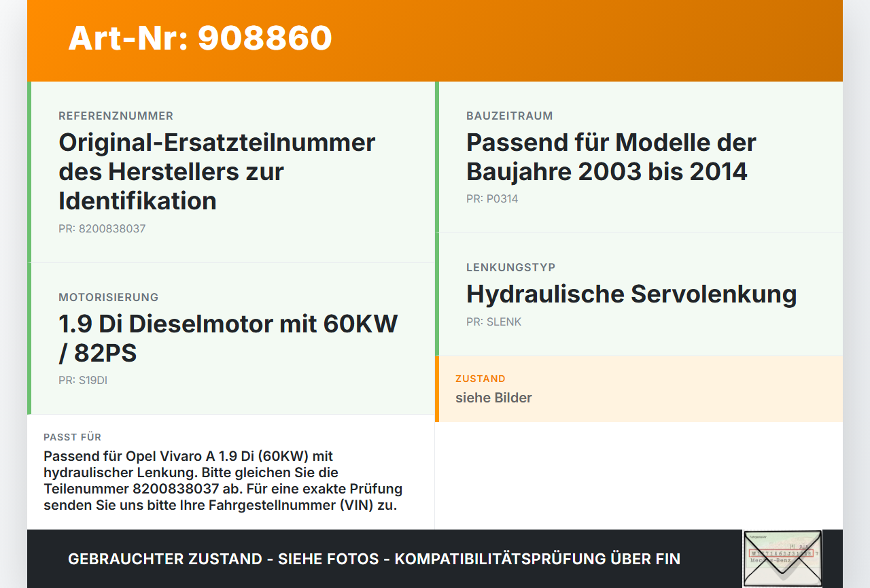870x588 pixels.
Task: Click the envelope VIN image in the footer
Action: 782,558
